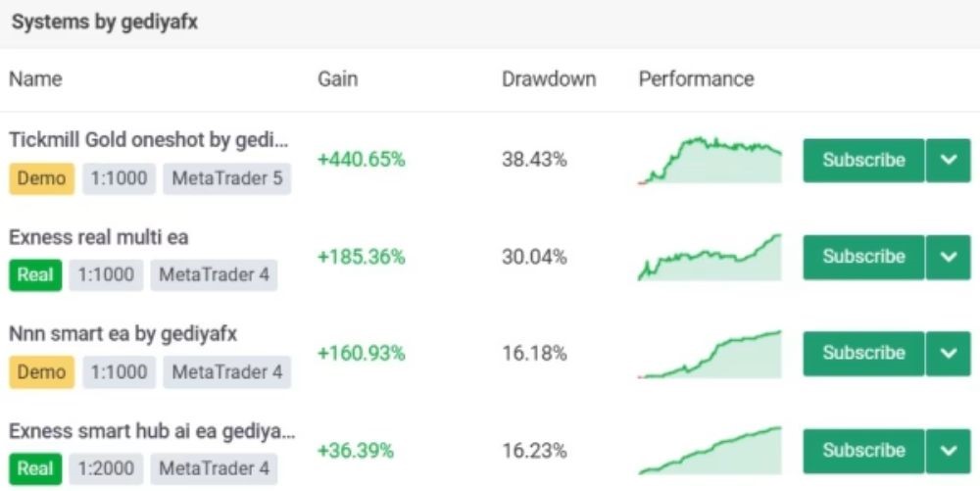Screen dimensions: 980x491
Task: Open Exness smart hub ai ea link
Action: tap(151, 431)
